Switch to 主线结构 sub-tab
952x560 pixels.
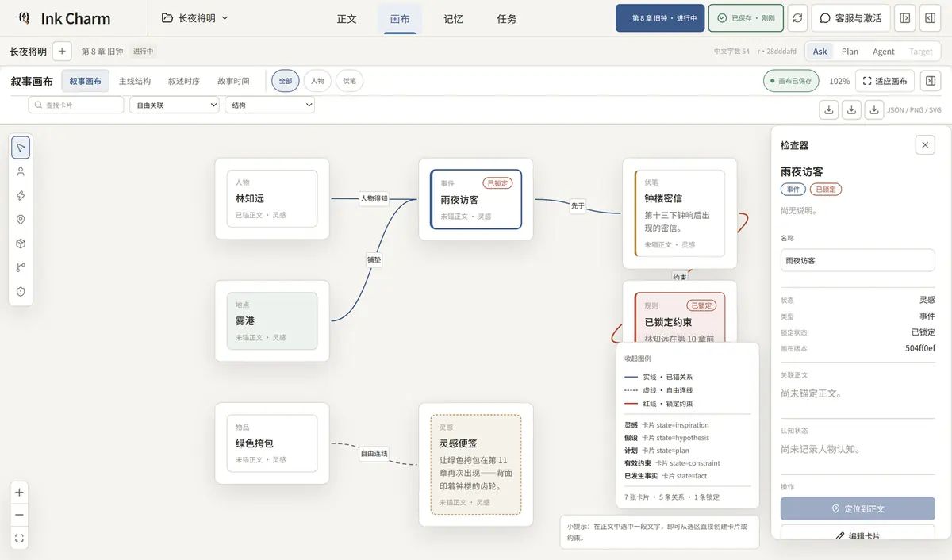[x=135, y=81]
